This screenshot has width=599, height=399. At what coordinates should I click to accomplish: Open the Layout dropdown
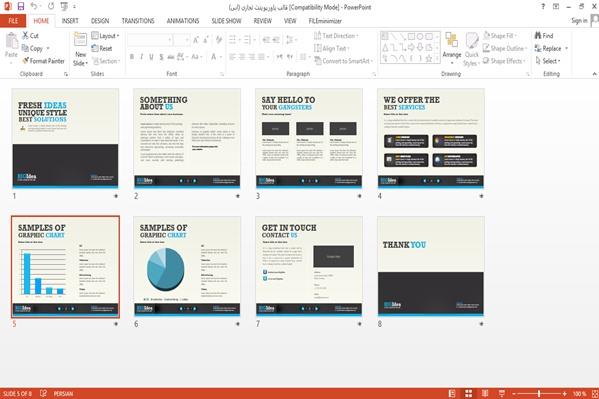pyautogui.click(x=105, y=36)
